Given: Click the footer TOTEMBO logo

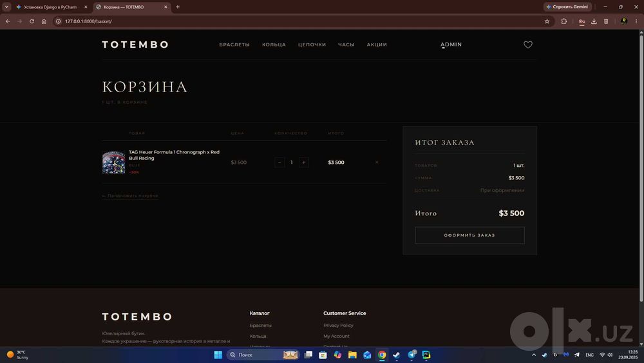Looking at the screenshot, I should pos(137,317).
